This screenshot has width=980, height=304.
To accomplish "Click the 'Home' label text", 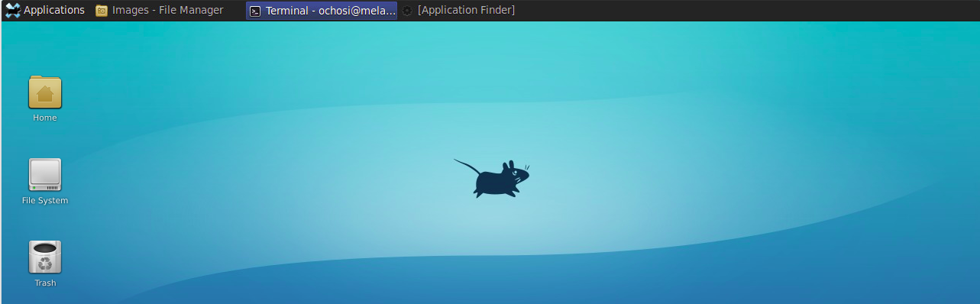I will (45, 118).
